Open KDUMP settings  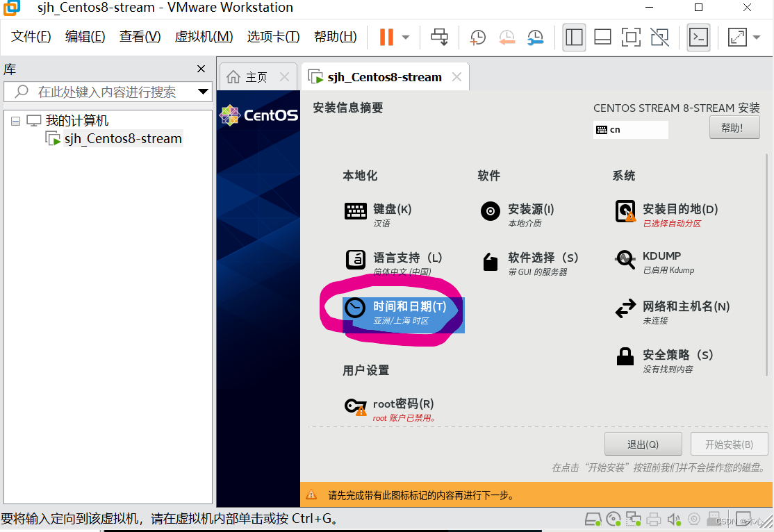tap(654, 262)
